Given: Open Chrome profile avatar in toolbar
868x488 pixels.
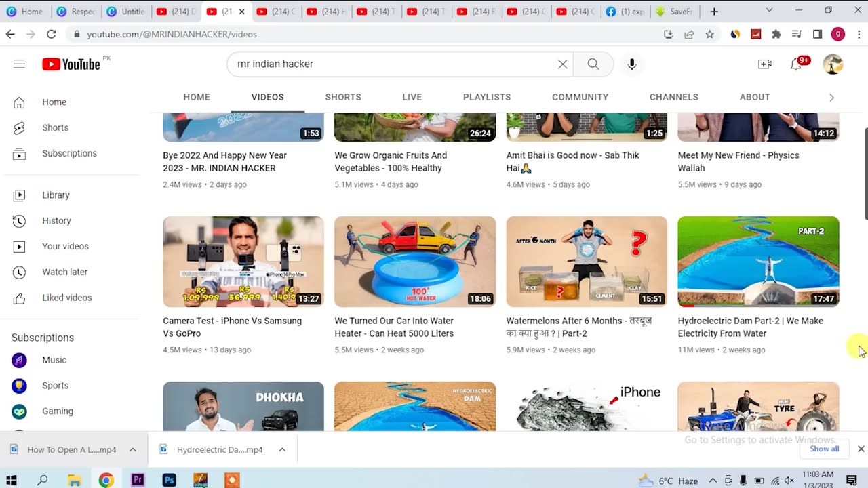Looking at the screenshot, I should (x=838, y=34).
